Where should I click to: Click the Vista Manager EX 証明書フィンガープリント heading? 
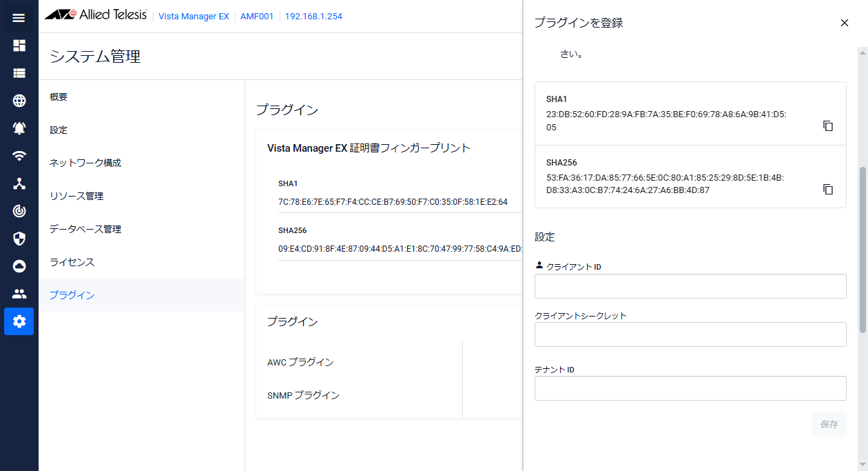(x=369, y=148)
